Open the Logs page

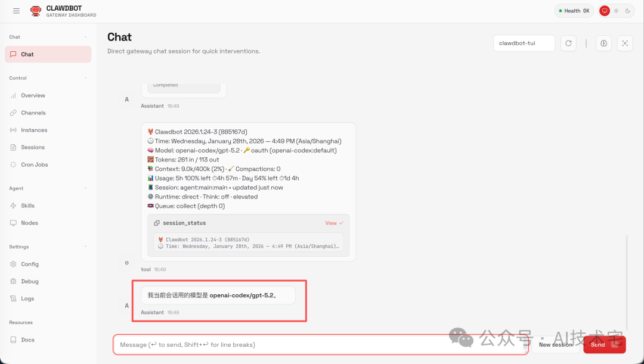48,298
